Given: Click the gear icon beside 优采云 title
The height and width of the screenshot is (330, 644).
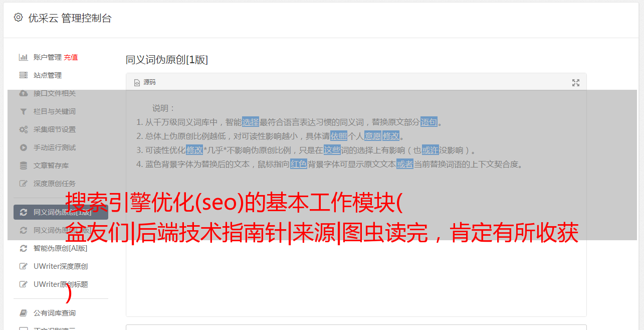Looking at the screenshot, I should [18, 18].
